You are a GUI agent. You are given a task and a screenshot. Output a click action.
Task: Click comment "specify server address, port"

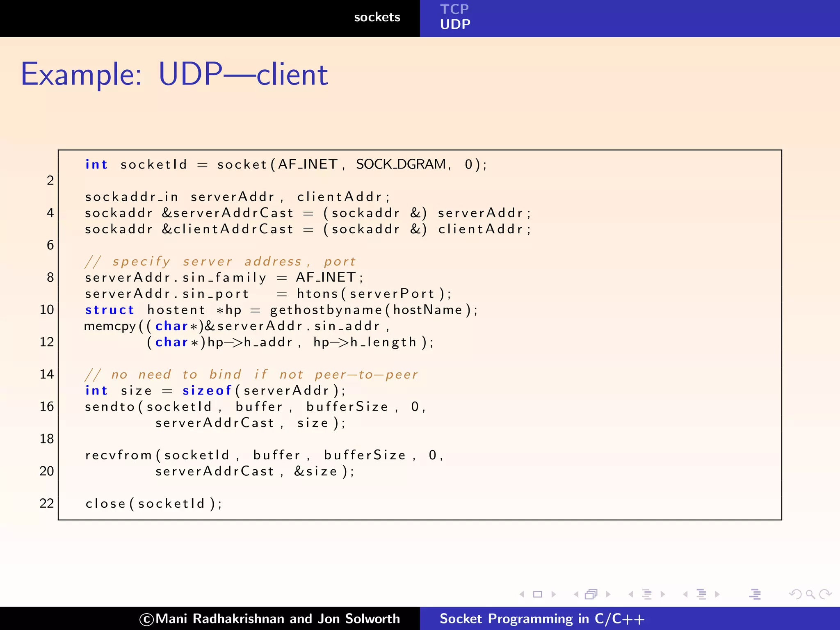tap(220, 261)
